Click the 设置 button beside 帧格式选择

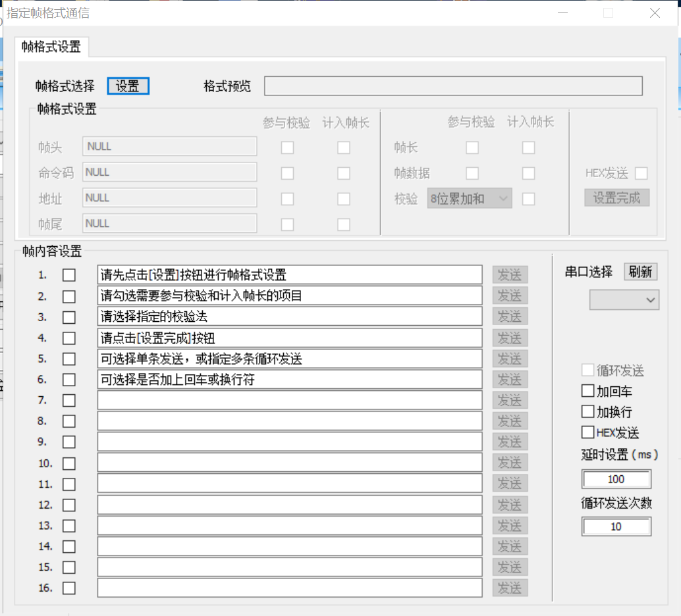pos(128,86)
